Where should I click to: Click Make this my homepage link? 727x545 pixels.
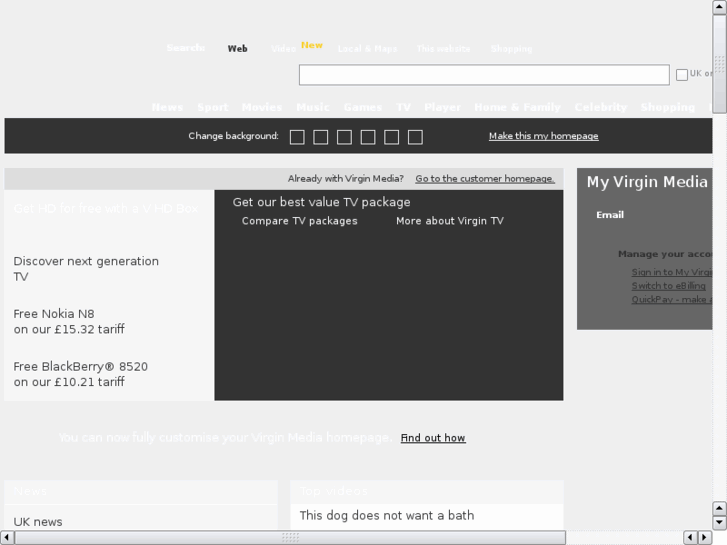(543, 136)
